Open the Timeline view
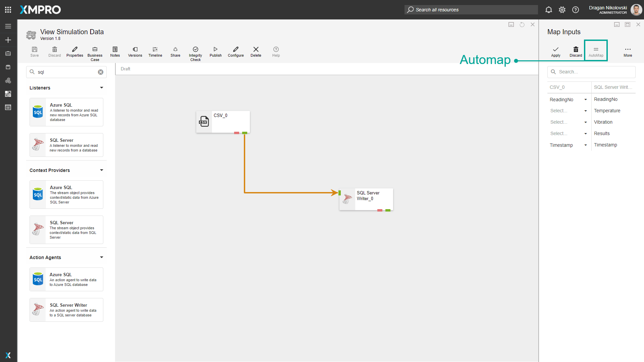Image resolution: width=644 pixels, height=362 pixels. pyautogui.click(x=155, y=52)
